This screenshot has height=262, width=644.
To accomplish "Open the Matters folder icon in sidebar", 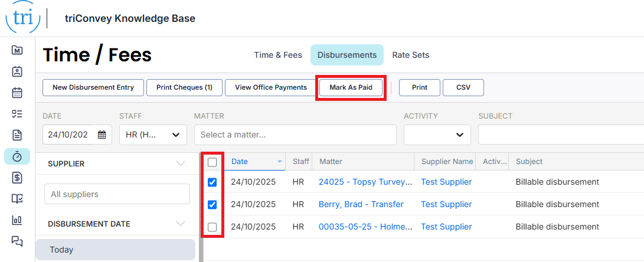I will point(17,50).
